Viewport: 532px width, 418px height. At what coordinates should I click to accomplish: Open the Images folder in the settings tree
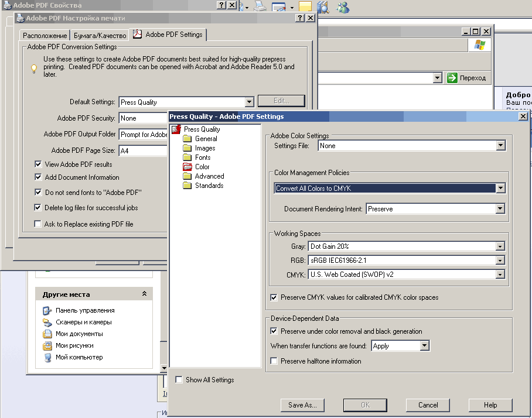click(x=187, y=148)
